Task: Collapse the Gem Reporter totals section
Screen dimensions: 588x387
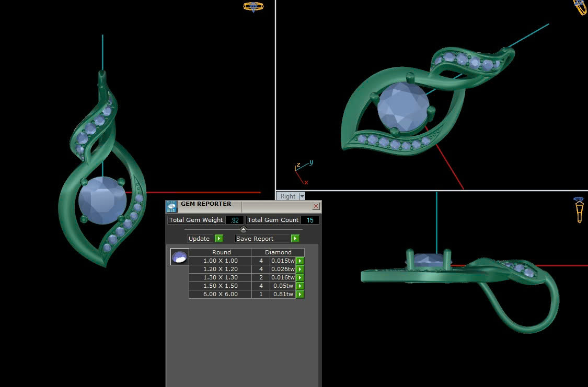Action: (x=243, y=229)
